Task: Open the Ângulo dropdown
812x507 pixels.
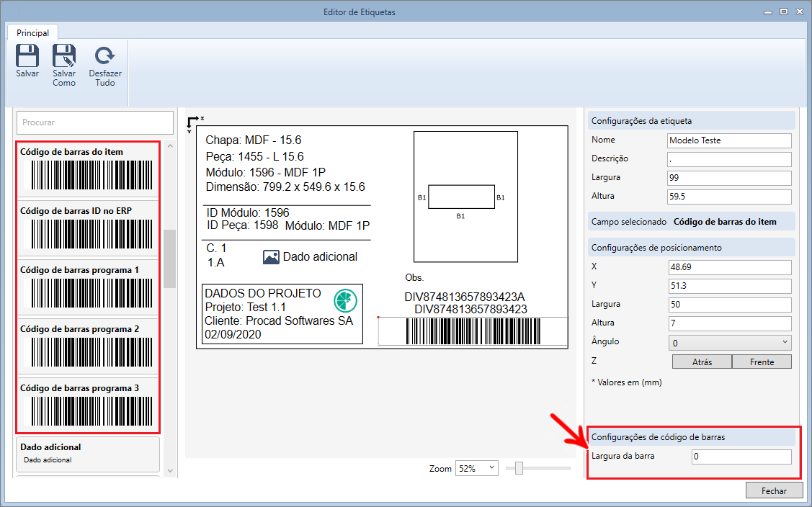Action: tap(729, 342)
